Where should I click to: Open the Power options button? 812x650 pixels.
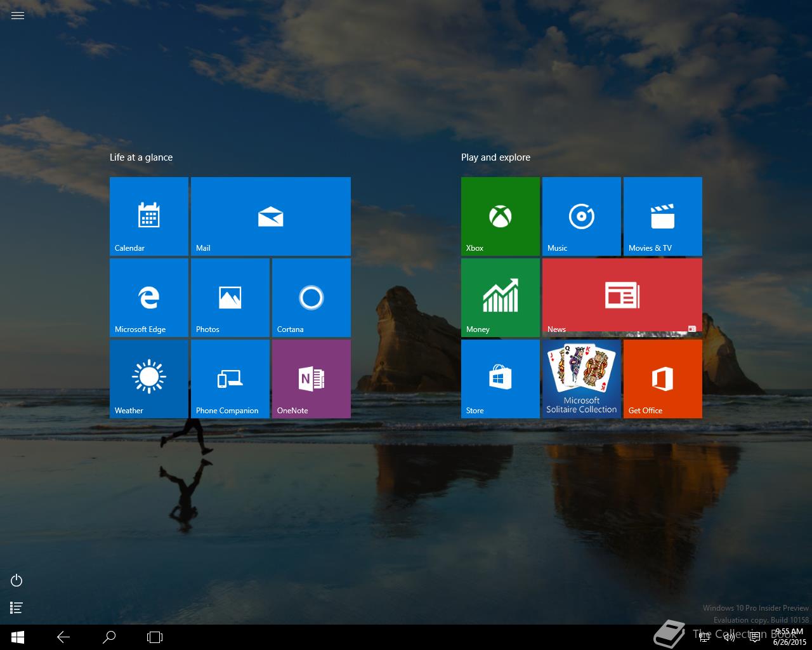tap(16, 580)
